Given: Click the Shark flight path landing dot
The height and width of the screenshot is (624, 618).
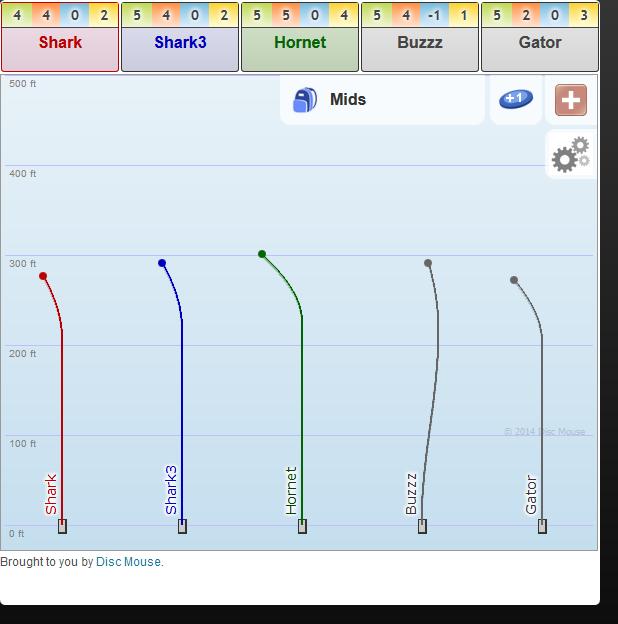Looking at the screenshot, I should point(43,276).
